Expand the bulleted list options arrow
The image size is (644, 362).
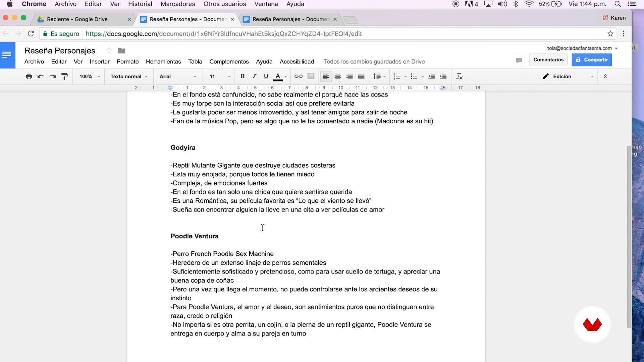point(423,77)
